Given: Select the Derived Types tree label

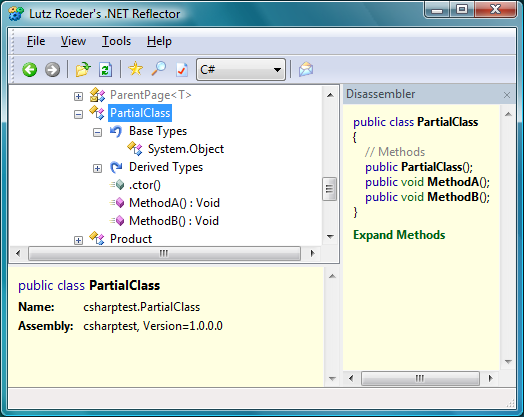Looking at the screenshot, I should [x=166, y=167].
